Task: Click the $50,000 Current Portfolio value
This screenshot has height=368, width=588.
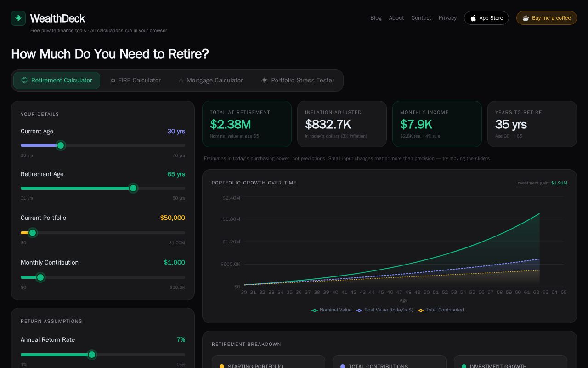Action: 173,218
